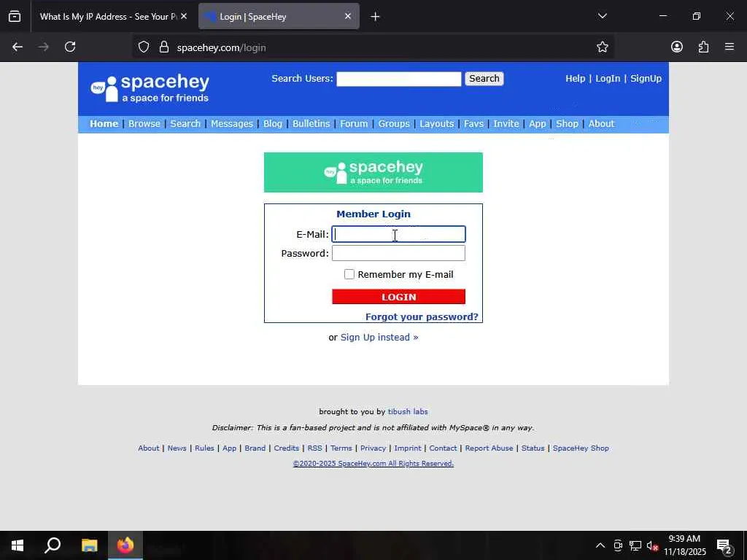
Task: Click Sign Up instead link
Action: (x=379, y=337)
